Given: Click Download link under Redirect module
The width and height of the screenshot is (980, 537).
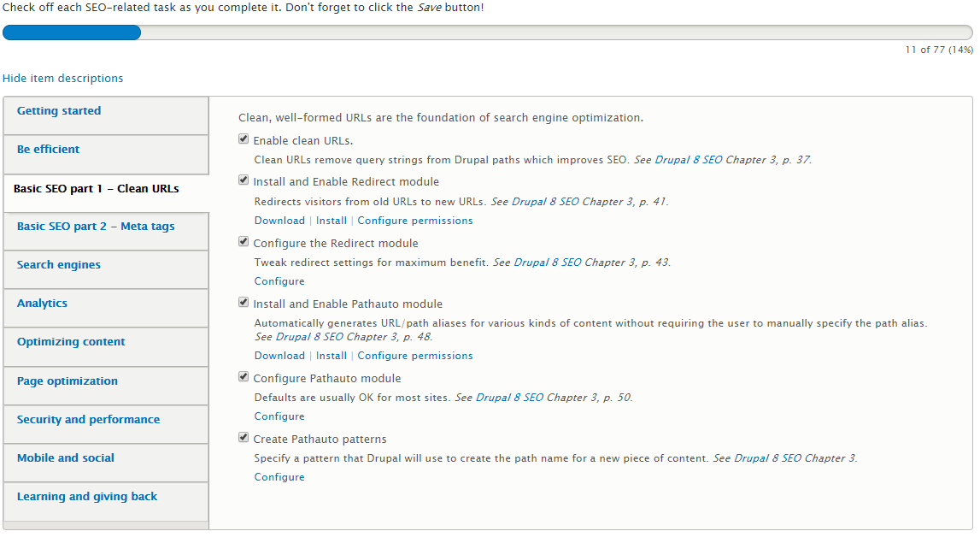Looking at the screenshot, I should coord(279,221).
